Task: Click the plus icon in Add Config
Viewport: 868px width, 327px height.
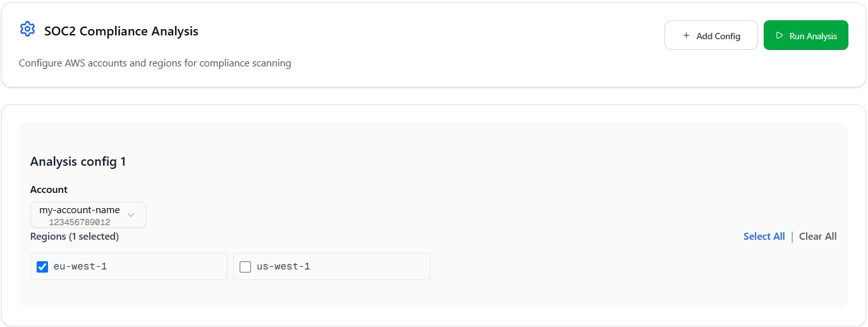Action: pos(687,36)
